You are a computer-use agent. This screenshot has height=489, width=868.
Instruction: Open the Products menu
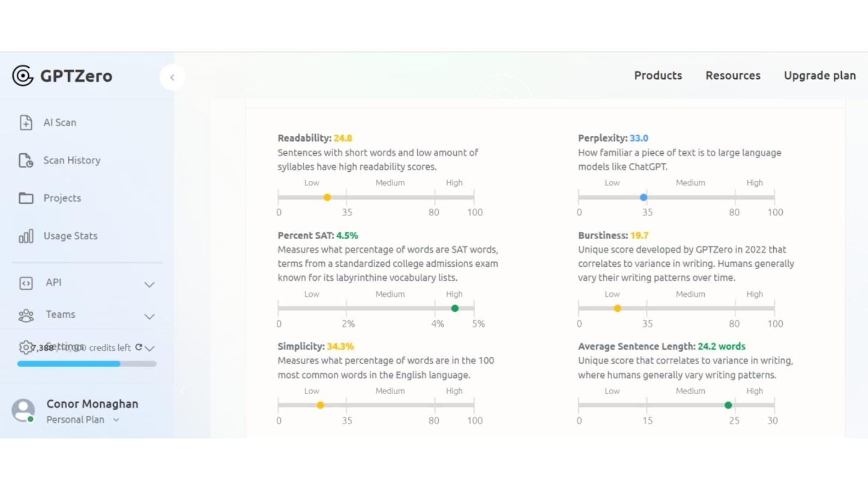658,76
